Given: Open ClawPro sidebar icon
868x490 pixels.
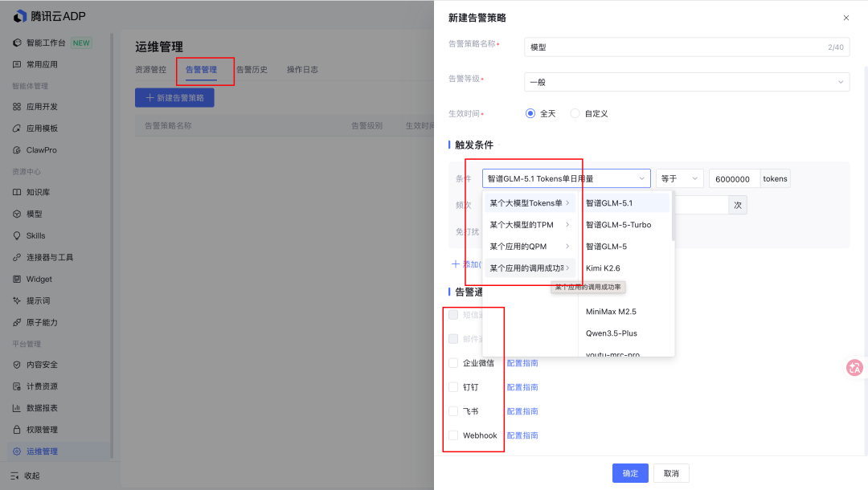Looking at the screenshot, I should (17, 150).
